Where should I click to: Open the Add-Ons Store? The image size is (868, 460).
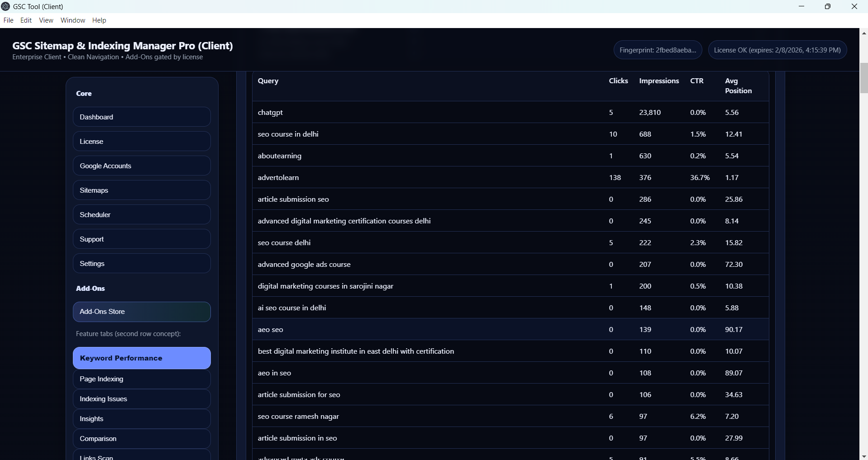pos(142,312)
